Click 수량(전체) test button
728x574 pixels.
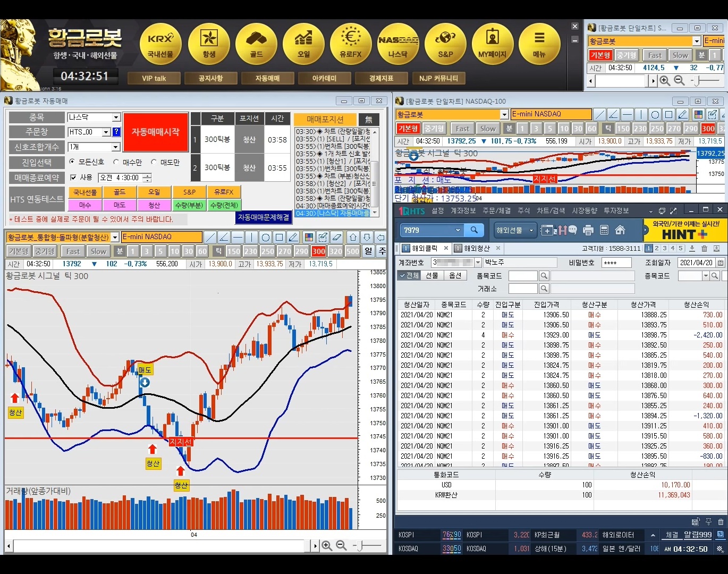coord(224,205)
